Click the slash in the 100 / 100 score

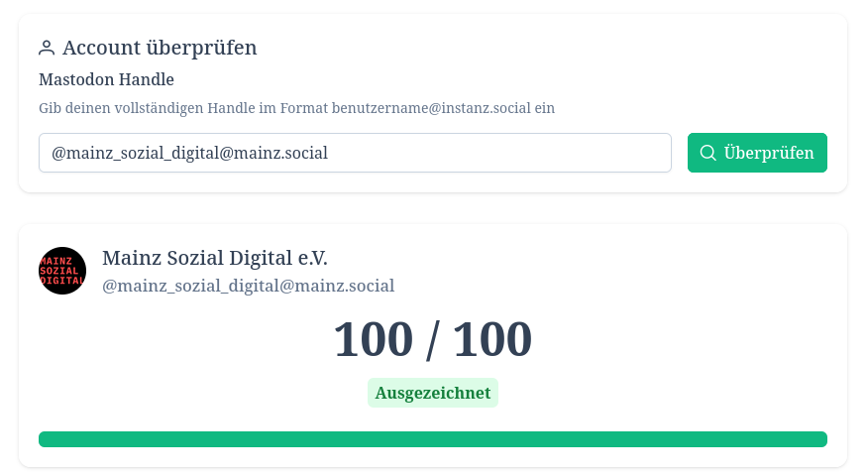(x=432, y=340)
